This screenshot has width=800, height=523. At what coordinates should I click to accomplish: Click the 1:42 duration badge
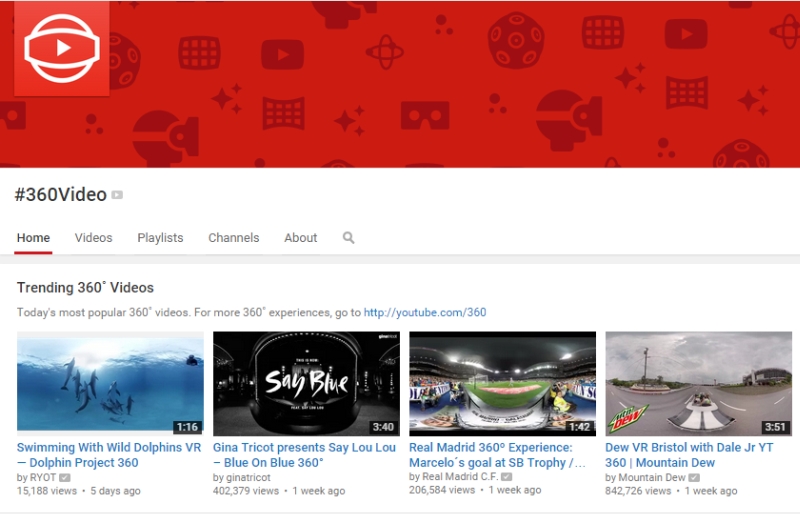pyautogui.click(x=580, y=427)
